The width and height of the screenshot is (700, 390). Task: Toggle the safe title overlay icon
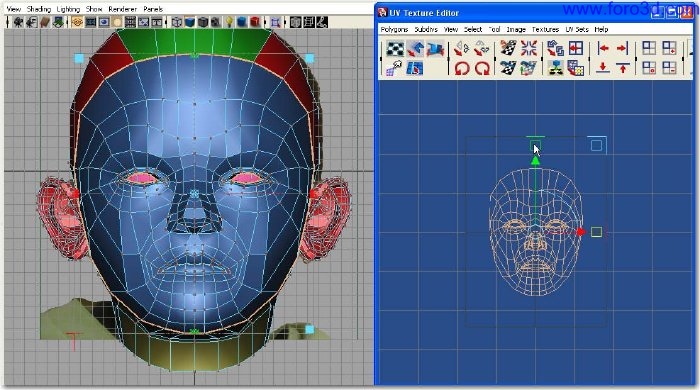[157, 22]
